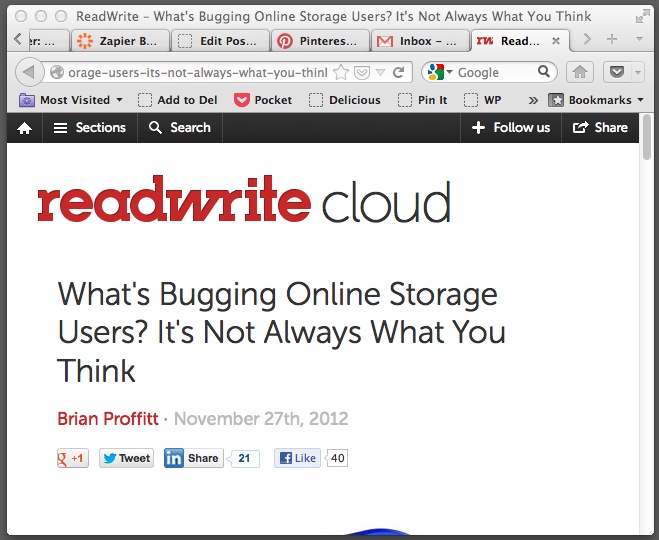Image resolution: width=659 pixels, height=540 pixels.
Task: Open URL history dropdown arrow
Action: [380, 73]
